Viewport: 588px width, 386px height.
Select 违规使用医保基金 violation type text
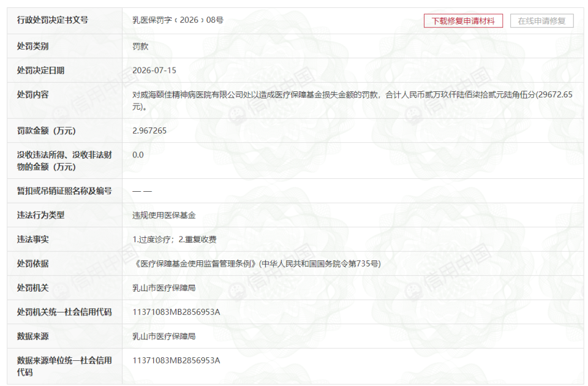point(164,215)
